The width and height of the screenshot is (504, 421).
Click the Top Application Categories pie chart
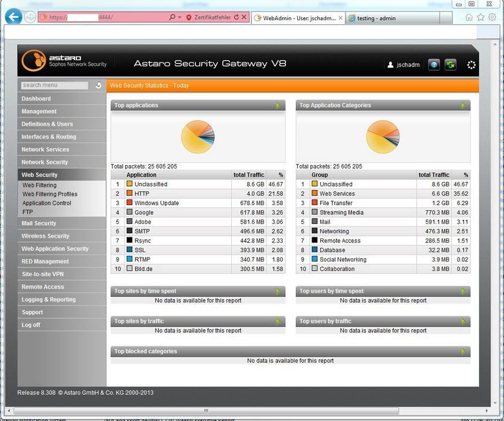[x=383, y=137]
